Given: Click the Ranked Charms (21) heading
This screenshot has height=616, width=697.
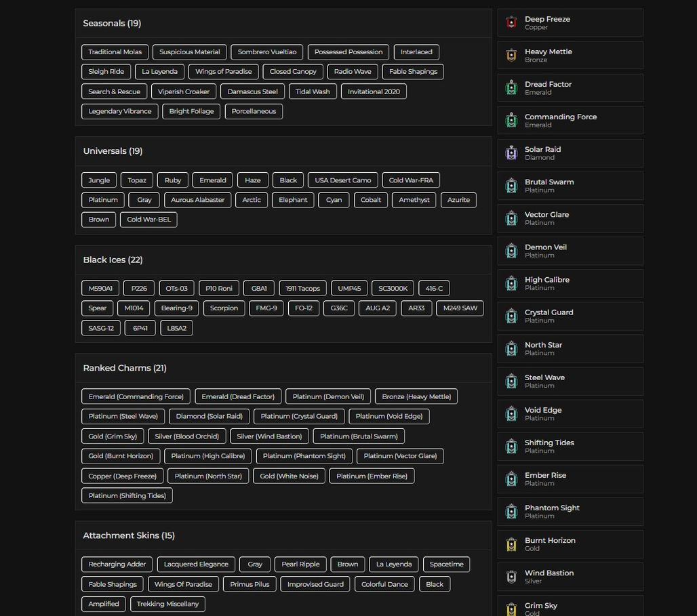Looking at the screenshot, I should (x=125, y=368).
